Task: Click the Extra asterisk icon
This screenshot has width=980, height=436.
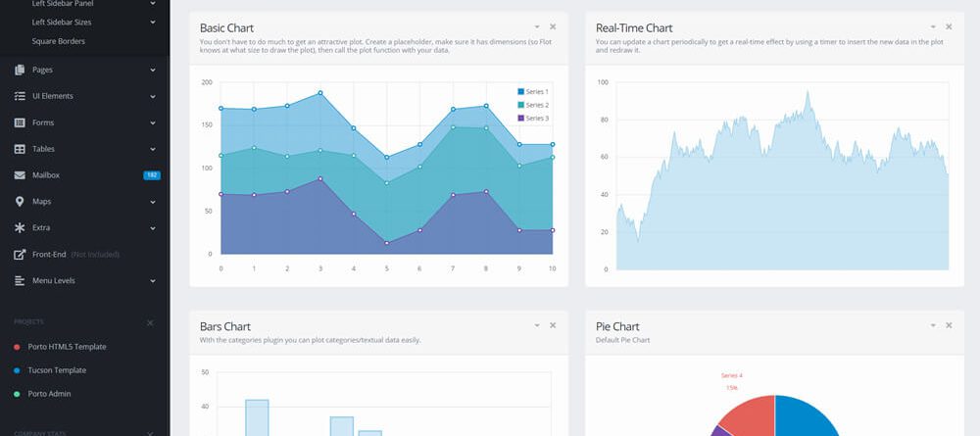Action: (21, 228)
